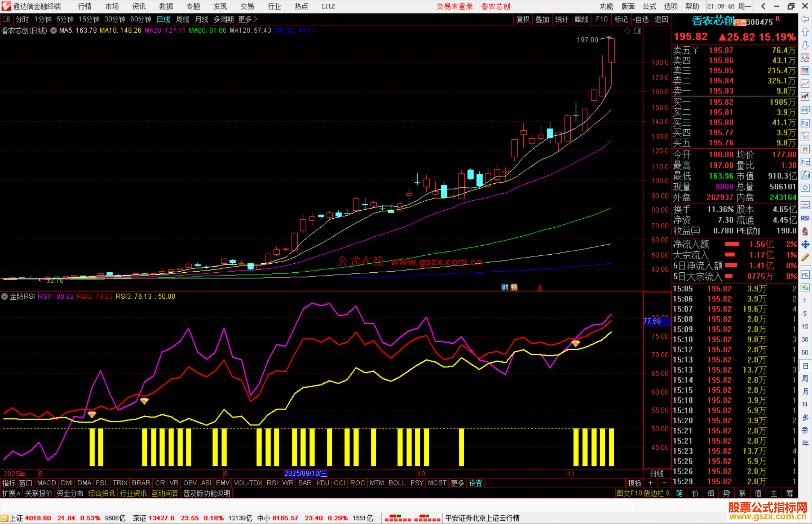Click the formula f(x) sidebar icon
Screen dimensions: 812x524
(x=805, y=175)
